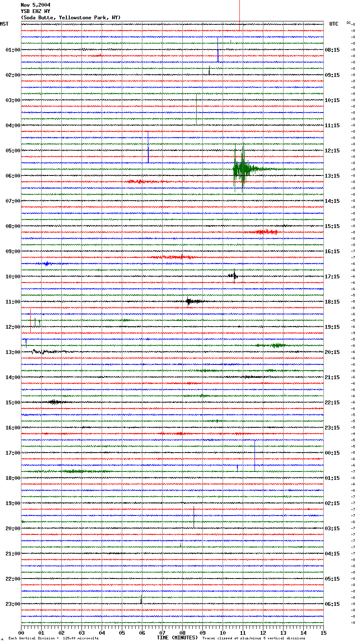Click the 08:15 UTC time label

(x=332, y=50)
